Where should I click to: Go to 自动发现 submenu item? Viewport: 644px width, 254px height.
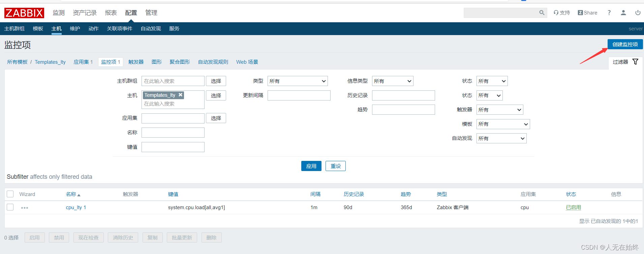click(151, 29)
